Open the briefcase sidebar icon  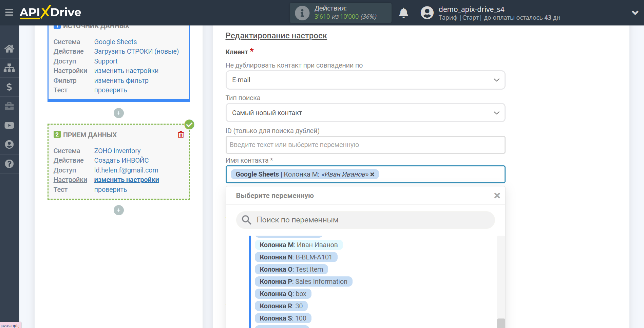(x=9, y=106)
